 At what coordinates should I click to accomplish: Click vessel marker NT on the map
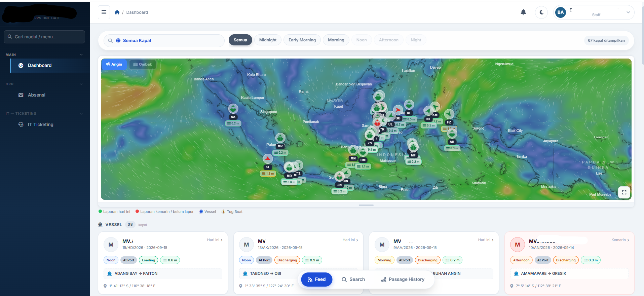coord(428,111)
